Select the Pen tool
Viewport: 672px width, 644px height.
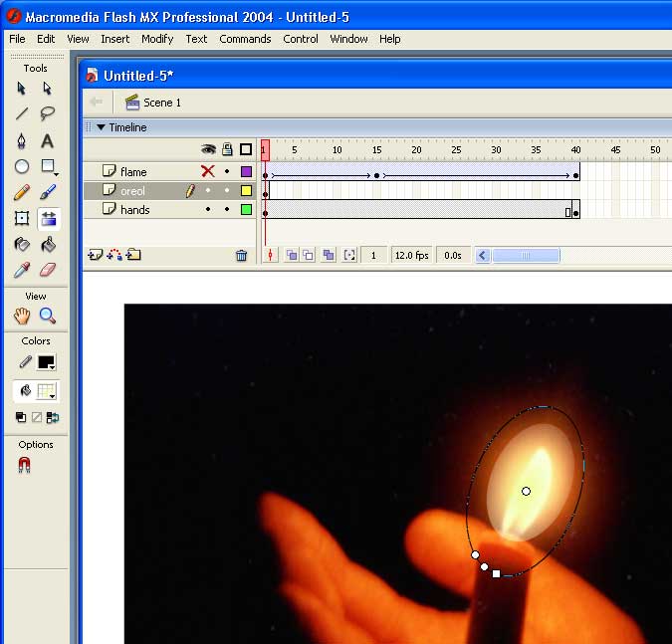(21, 140)
